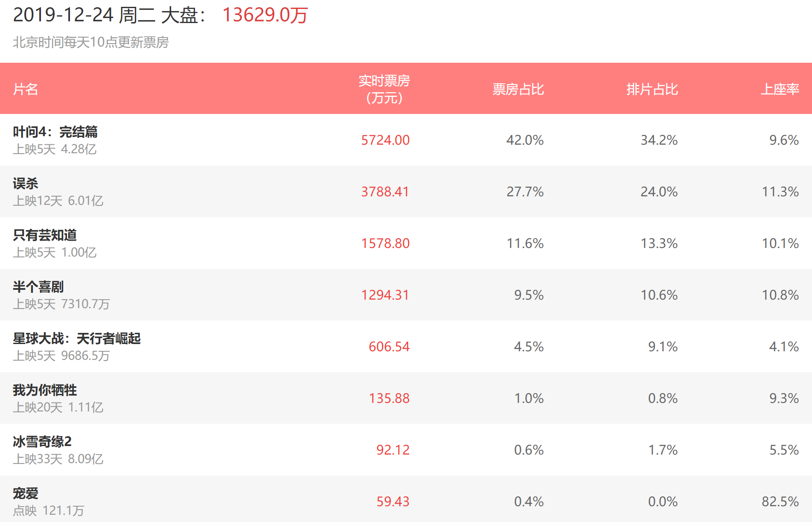Screen dimensions: 812x522
Task: Click the total box office 13629.0万
Action: [265, 15]
